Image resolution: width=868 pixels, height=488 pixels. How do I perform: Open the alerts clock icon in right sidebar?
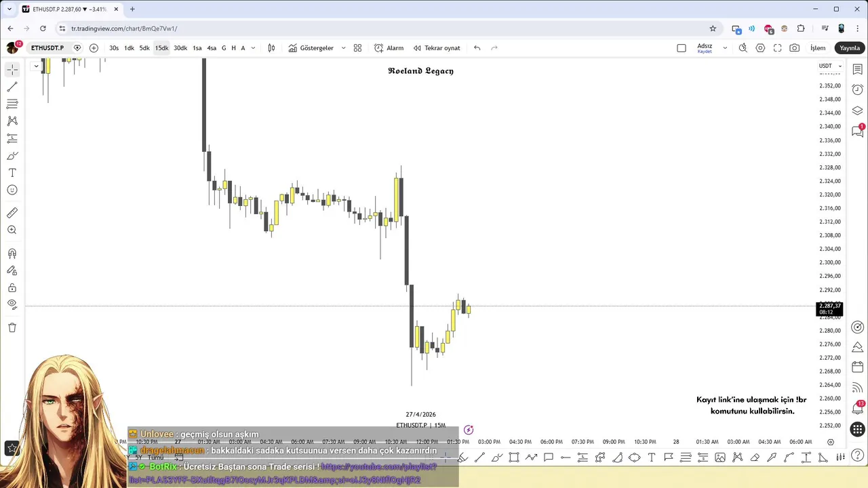(x=858, y=89)
